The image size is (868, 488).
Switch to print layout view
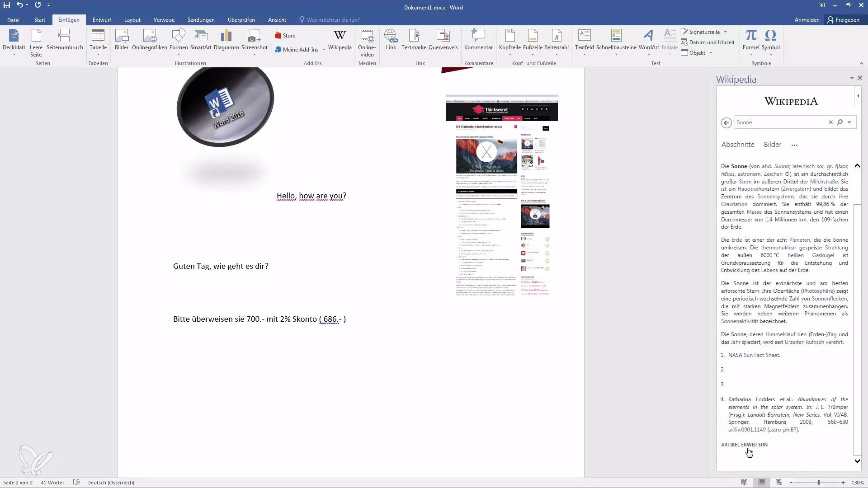coord(762,483)
